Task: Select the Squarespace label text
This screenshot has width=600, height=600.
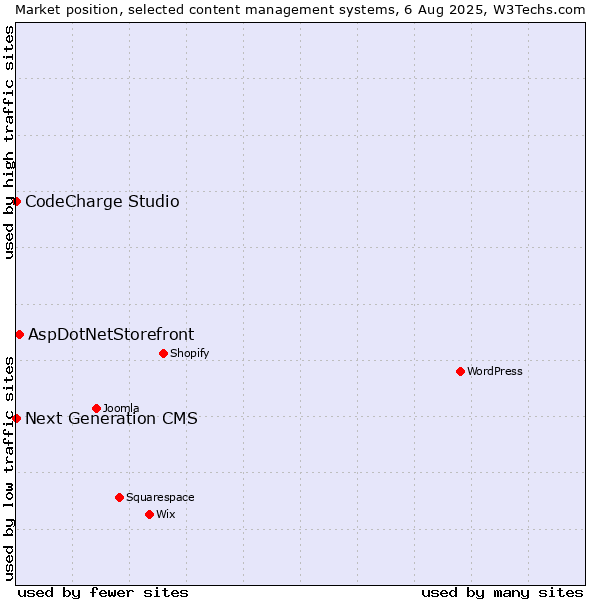Action: coord(160,497)
